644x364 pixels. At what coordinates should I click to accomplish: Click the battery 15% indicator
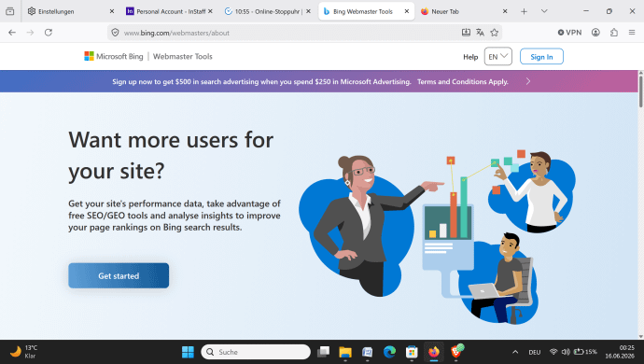585,352
